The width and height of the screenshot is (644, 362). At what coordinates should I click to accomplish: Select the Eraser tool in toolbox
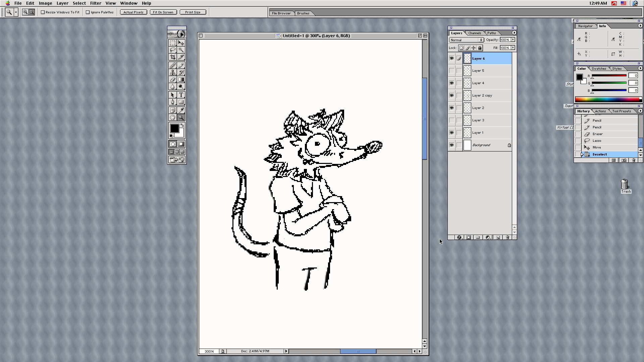pyautogui.click(x=172, y=80)
